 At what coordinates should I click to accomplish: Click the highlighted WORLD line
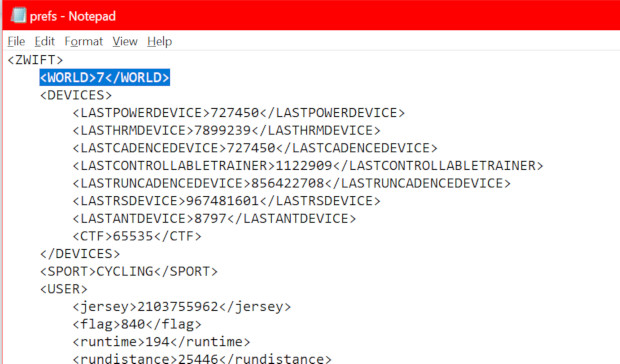pyautogui.click(x=105, y=77)
